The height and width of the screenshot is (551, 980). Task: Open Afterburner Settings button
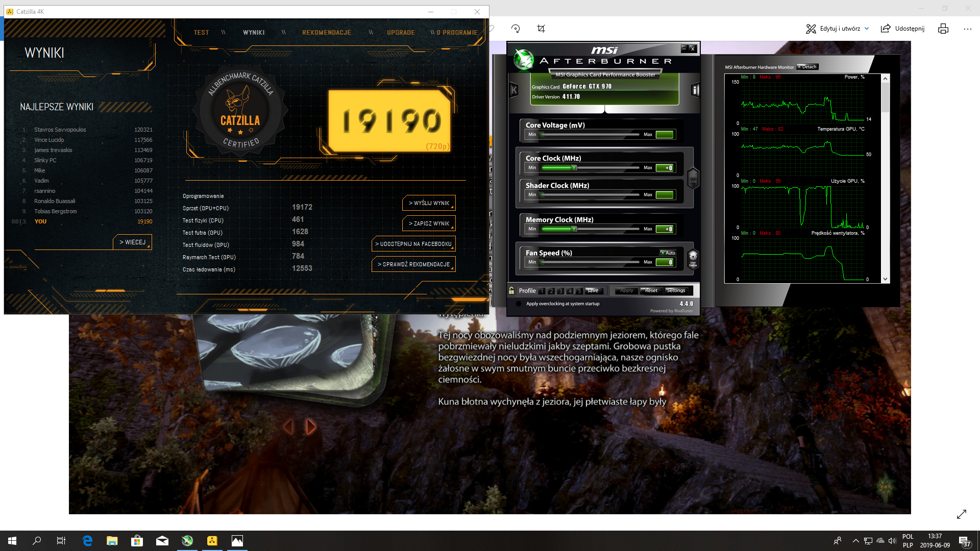675,291
